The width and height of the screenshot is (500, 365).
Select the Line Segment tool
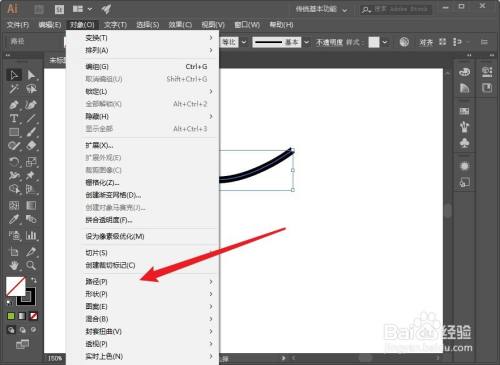pyautogui.click(x=31, y=118)
